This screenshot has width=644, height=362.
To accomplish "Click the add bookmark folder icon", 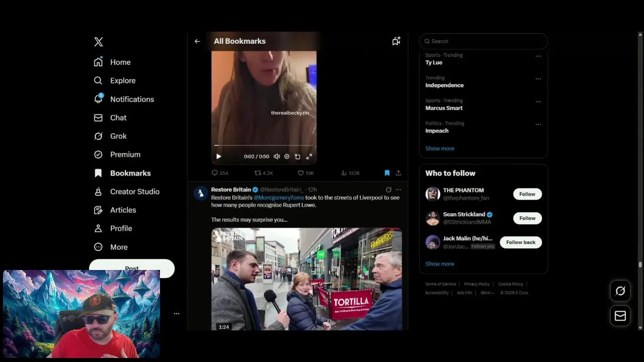I will tap(396, 41).
